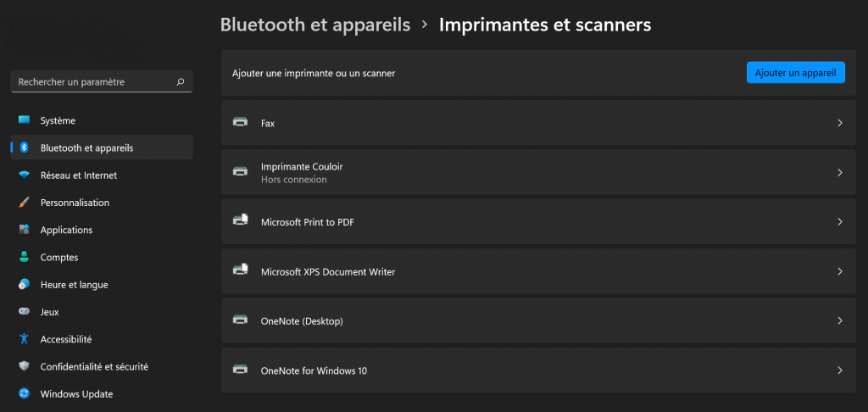Image resolution: width=868 pixels, height=412 pixels.
Task: Click the Bluetooth icon in sidebar
Action: tap(24, 148)
